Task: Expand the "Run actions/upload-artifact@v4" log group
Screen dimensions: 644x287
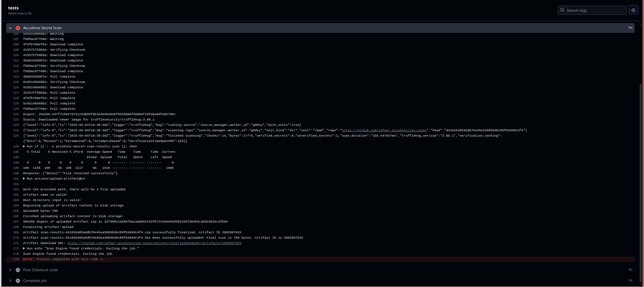Action: pyautogui.click(x=24, y=179)
